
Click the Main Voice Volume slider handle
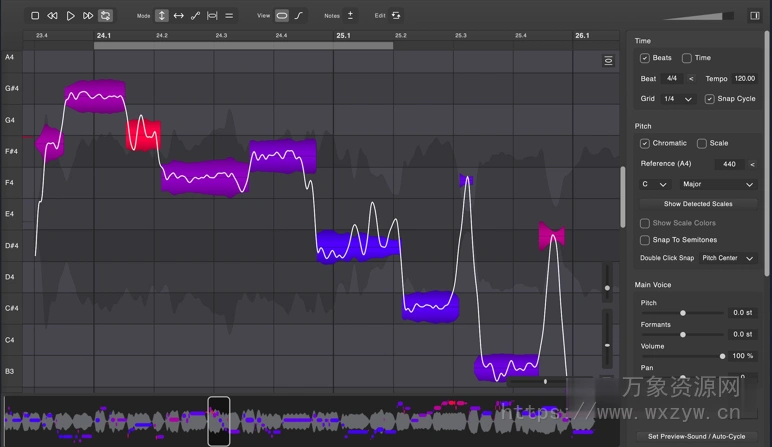[722, 356]
